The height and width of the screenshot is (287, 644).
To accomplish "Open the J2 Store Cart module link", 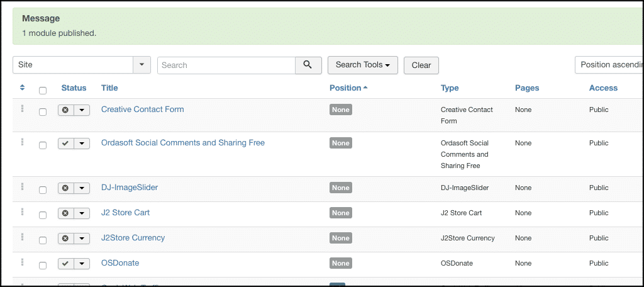I will tap(125, 213).
